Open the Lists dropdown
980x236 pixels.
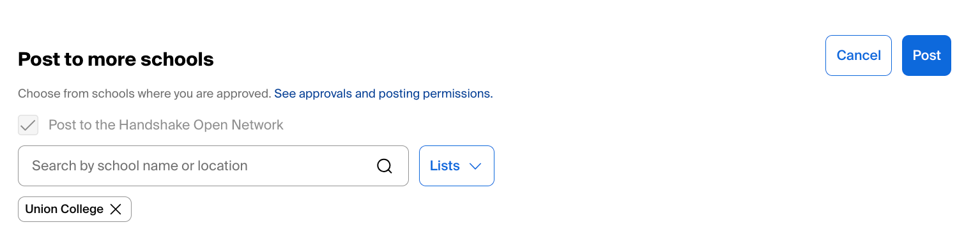pos(457,166)
